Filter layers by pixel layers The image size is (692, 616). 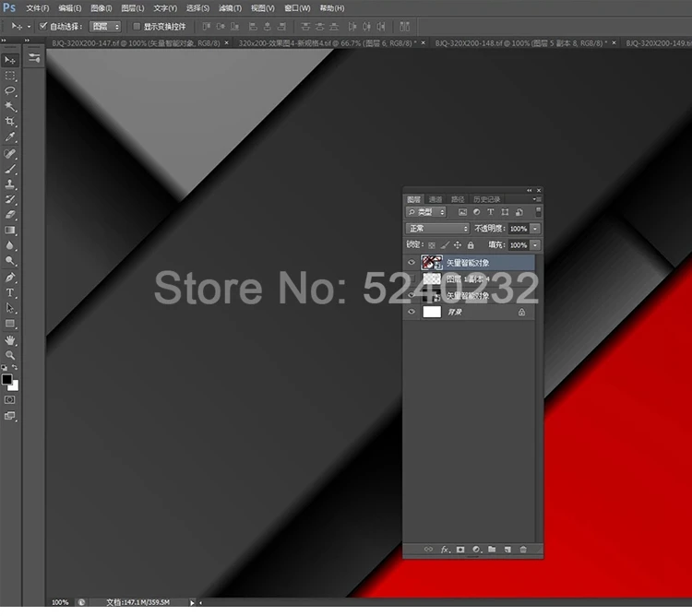click(462, 212)
